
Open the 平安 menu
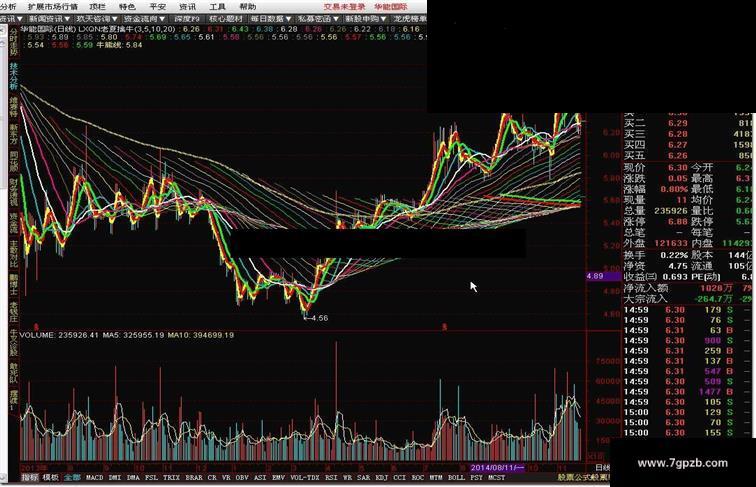(x=157, y=7)
